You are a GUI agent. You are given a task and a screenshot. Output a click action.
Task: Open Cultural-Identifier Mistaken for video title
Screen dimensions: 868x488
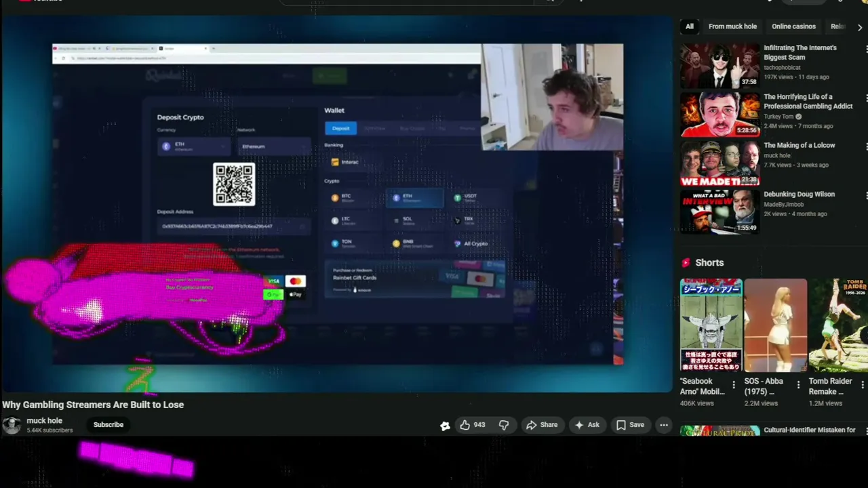point(810,430)
